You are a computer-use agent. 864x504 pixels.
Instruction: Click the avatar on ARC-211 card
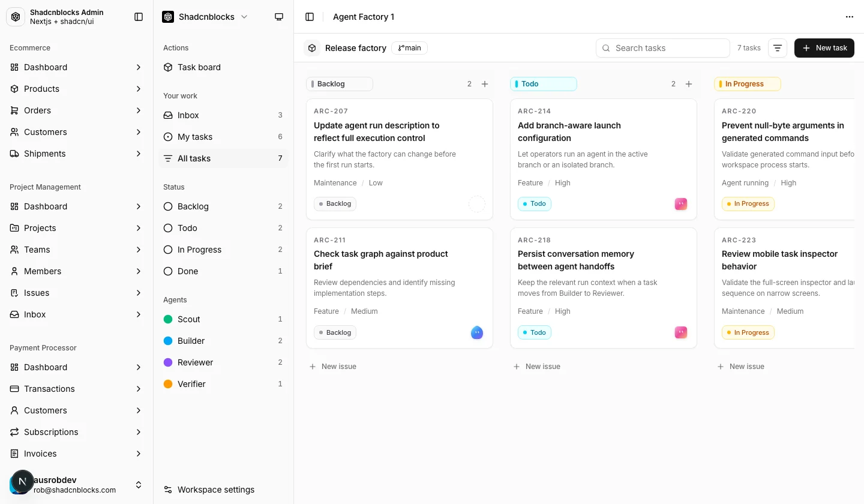(477, 332)
